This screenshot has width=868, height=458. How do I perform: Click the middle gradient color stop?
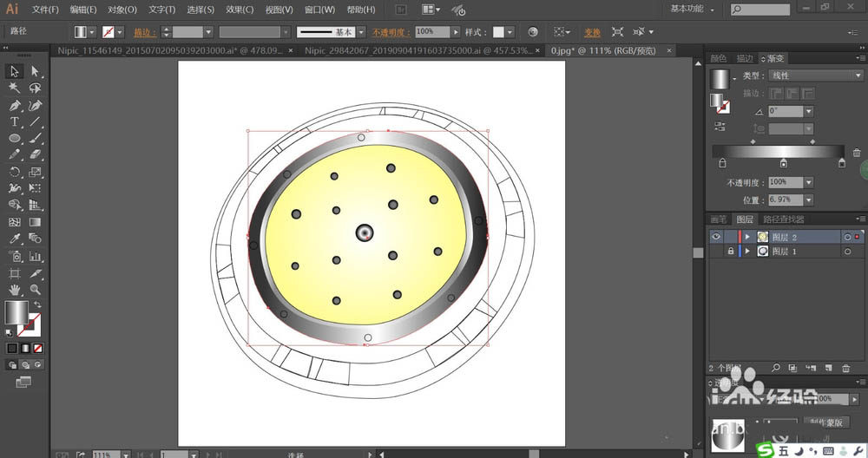pos(784,163)
